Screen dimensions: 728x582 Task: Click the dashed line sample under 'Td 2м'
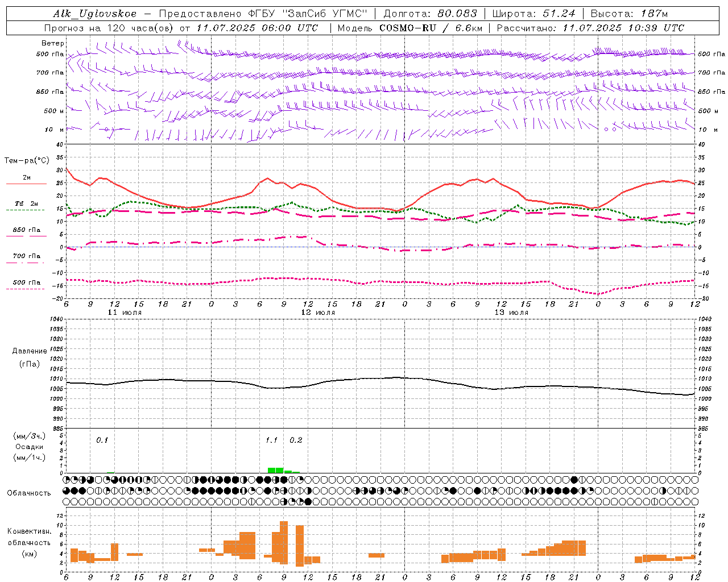pos(26,210)
